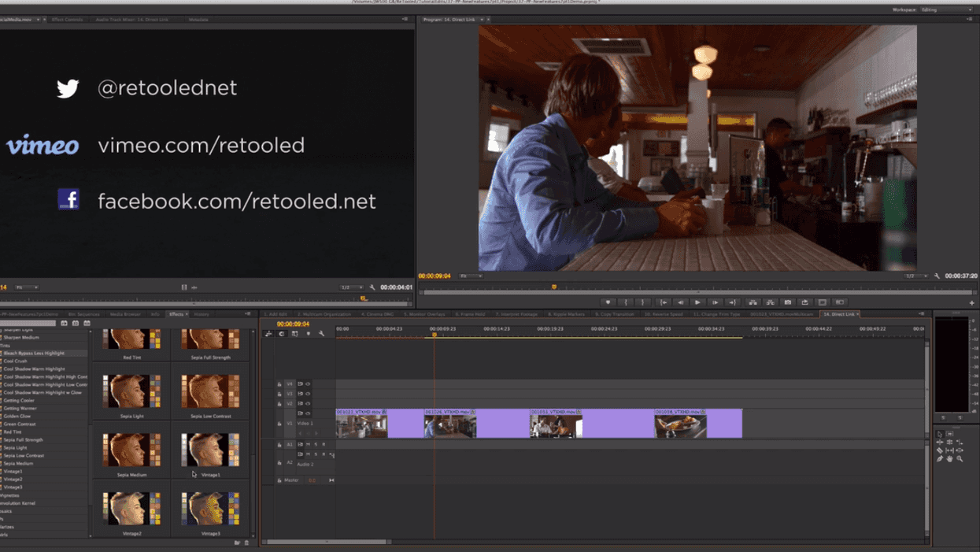Open Program monitor panel flyout menu

point(969,19)
